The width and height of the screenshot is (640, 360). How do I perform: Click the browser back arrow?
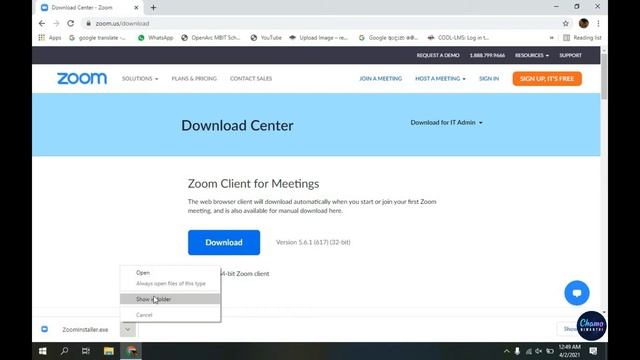[x=42, y=23]
